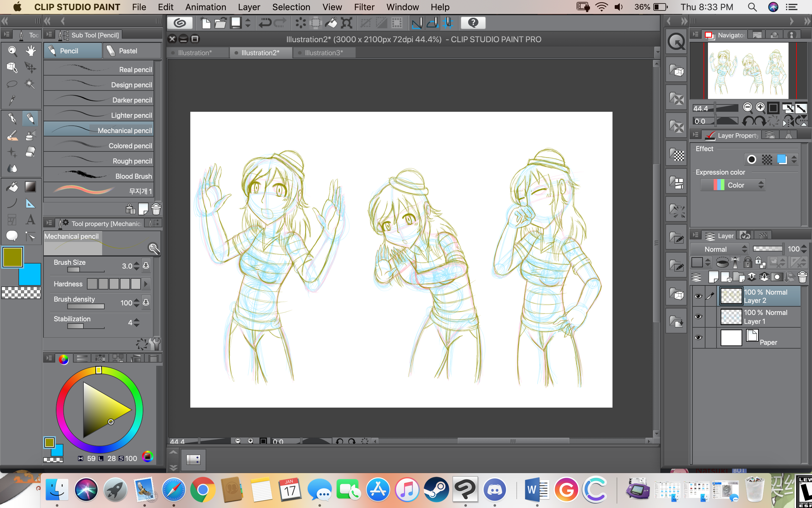Open the Selection menu
The width and height of the screenshot is (812, 508).
(291, 7)
